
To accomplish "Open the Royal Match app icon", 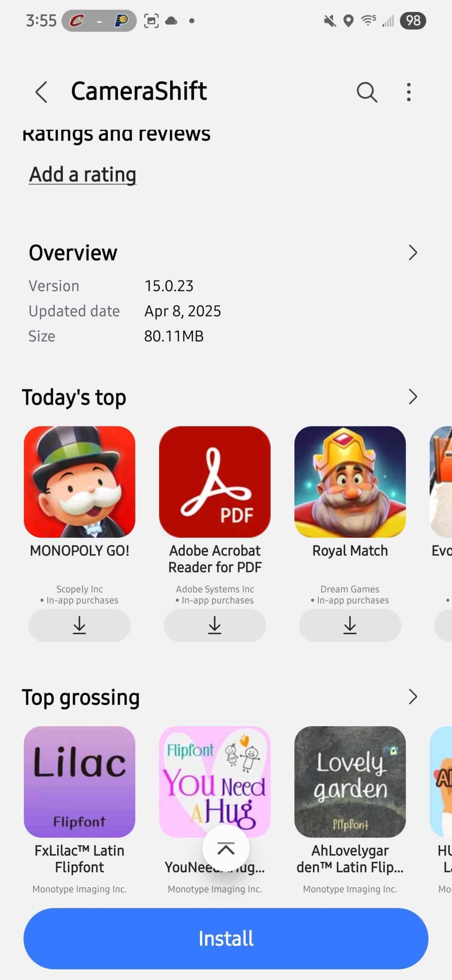I will pyautogui.click(x=350, y=481).
